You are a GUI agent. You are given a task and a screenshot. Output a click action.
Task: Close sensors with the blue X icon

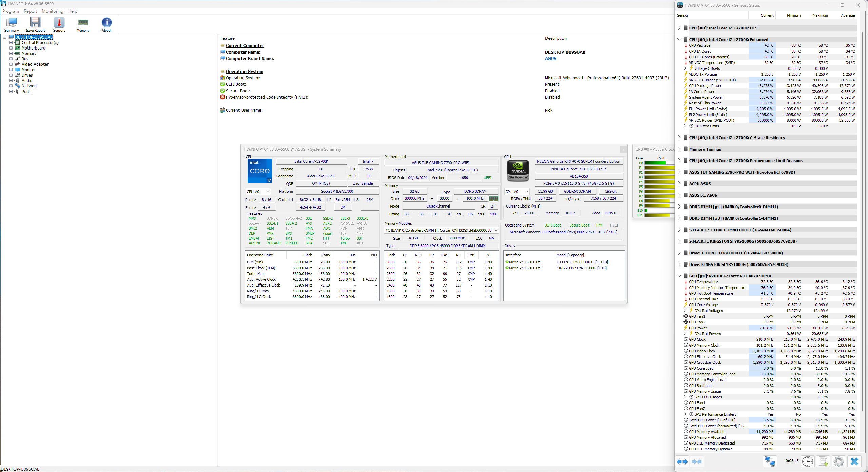point(854,461)
